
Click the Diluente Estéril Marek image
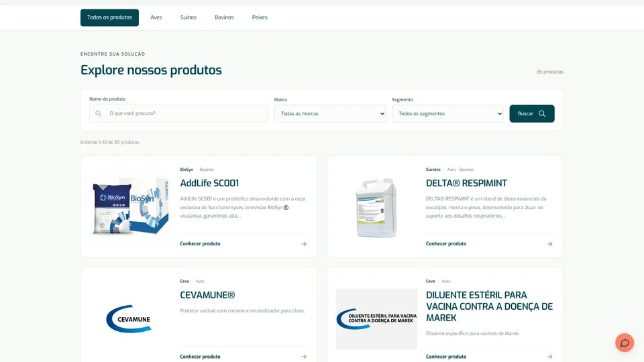(376, 319)
